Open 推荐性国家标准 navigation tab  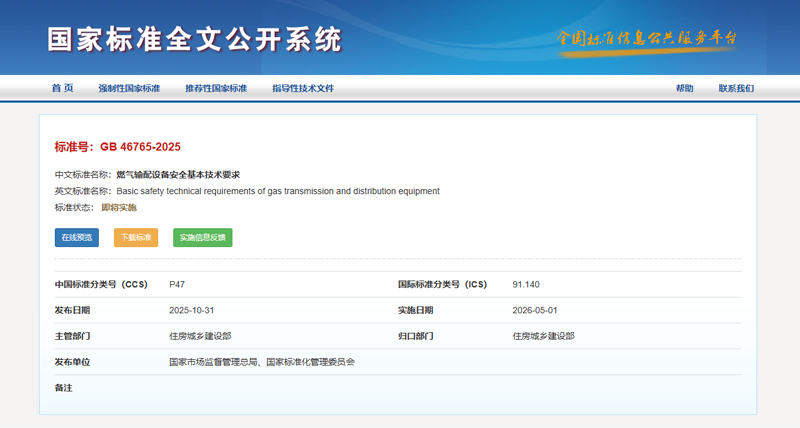[x=215, y=88]
